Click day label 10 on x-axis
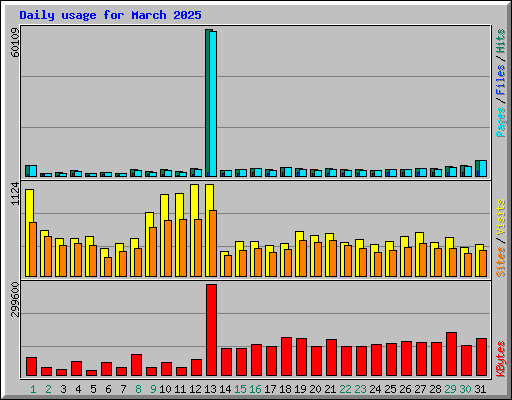 tap(165, 389)
